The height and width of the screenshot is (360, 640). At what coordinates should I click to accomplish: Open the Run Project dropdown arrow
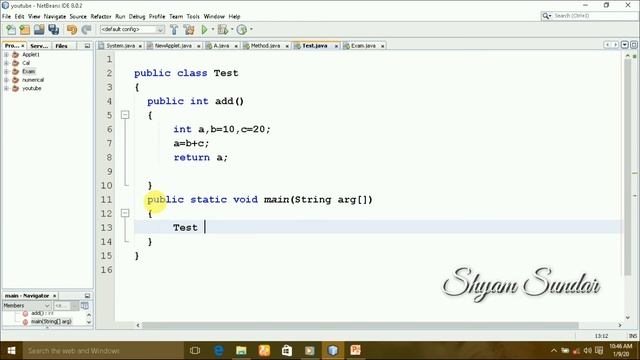(213, 29)
